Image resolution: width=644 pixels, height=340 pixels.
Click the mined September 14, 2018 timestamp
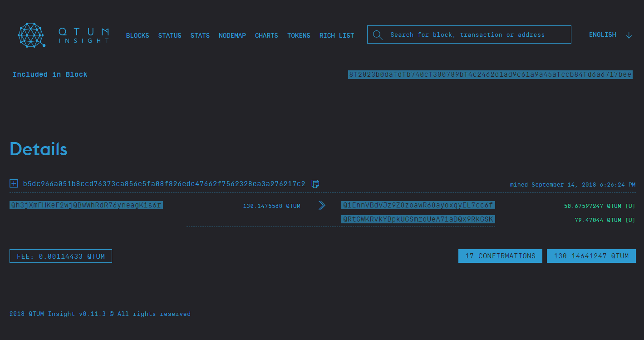coord(573,185)
